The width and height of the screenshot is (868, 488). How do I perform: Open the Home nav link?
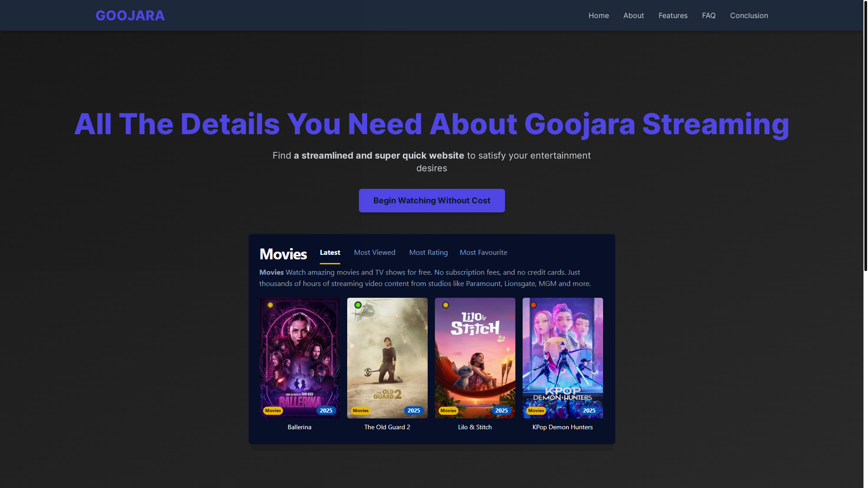[599, 15]
